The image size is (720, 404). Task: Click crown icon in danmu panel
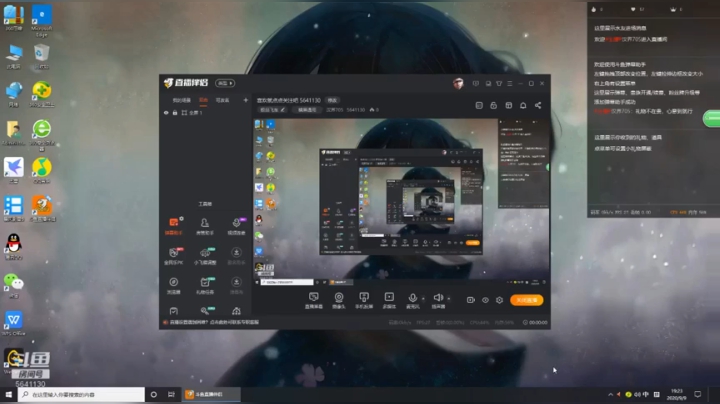point(673,9)
